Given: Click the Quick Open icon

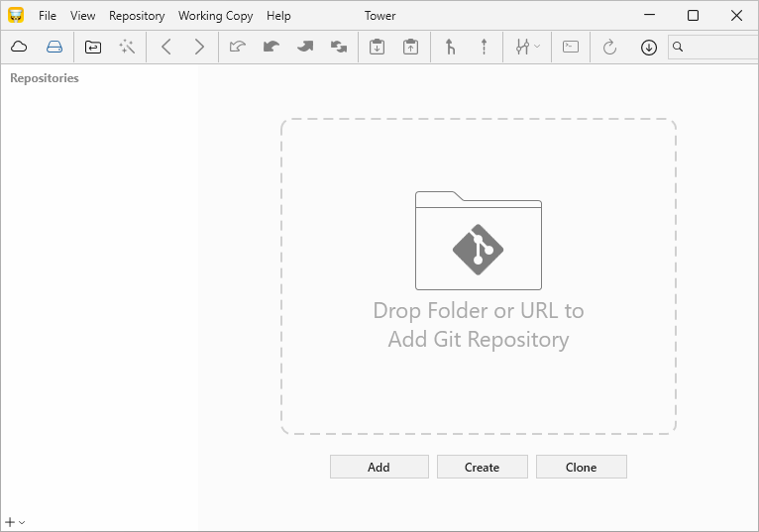Looking at the screenshot, I should click(x=92, y=47).
